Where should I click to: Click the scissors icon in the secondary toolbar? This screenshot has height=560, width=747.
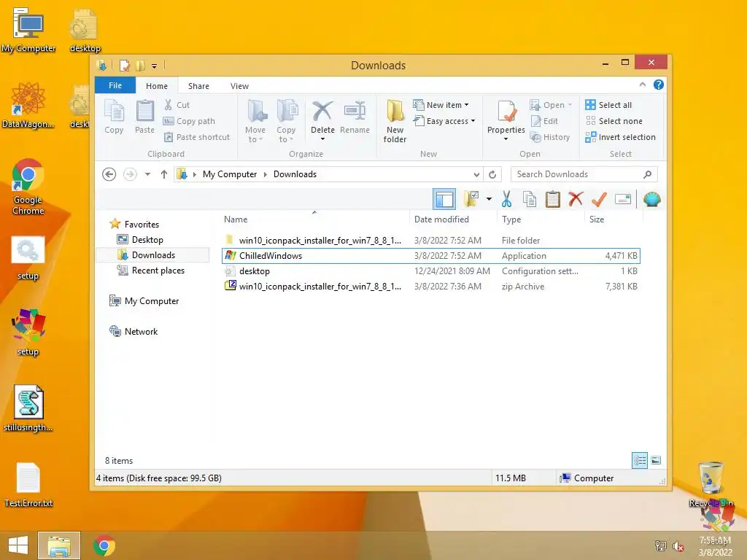(x=506, y=199)
